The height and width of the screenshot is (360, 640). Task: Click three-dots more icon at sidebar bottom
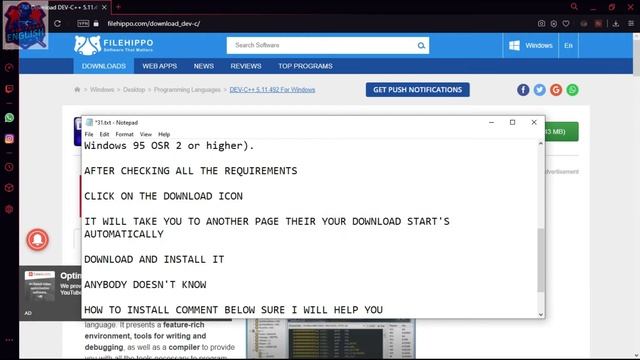click(9, 340)
